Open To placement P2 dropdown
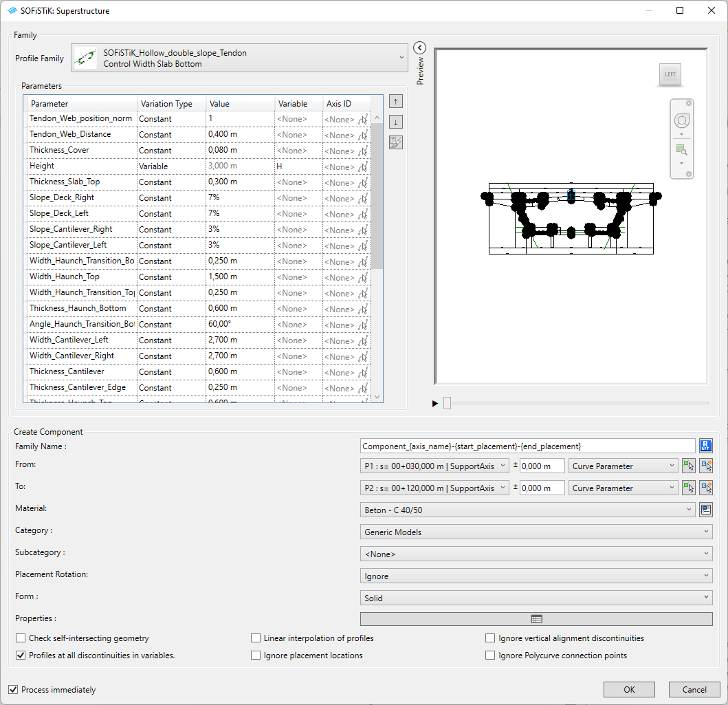 pyautogui.click(x=434, y=488)
